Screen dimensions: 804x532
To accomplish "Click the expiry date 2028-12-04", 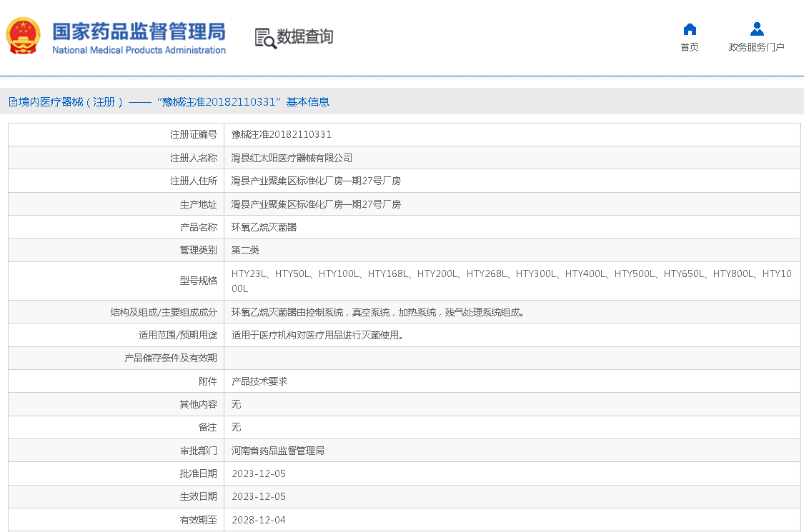I will [259, 520].
